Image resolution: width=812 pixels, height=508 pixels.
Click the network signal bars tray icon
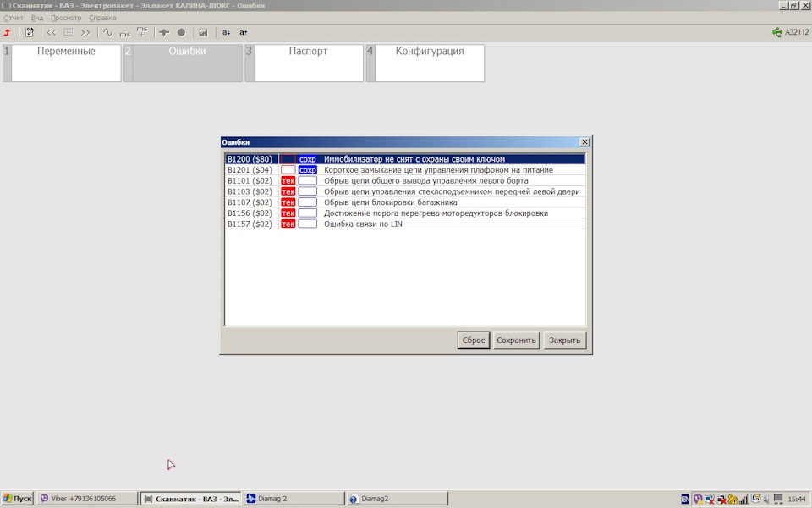[x=744, y=500]
